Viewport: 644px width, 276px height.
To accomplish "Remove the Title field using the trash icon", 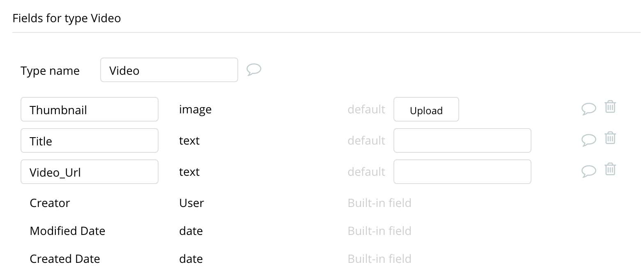I will point(610,138).
